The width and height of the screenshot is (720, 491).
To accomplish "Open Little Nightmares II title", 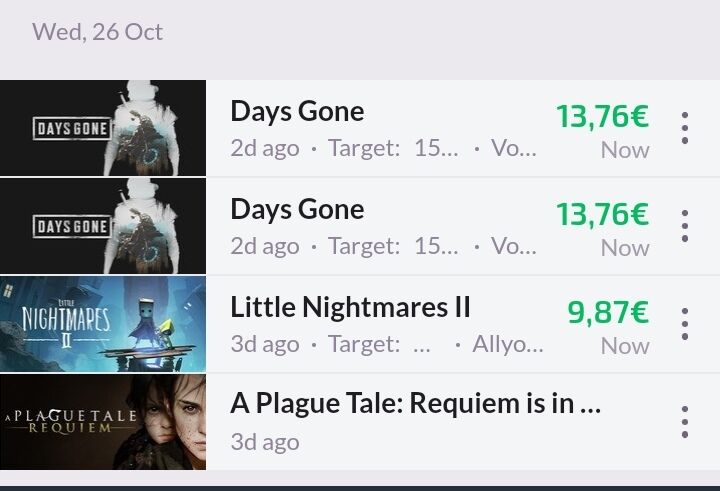I will (350, 307).
